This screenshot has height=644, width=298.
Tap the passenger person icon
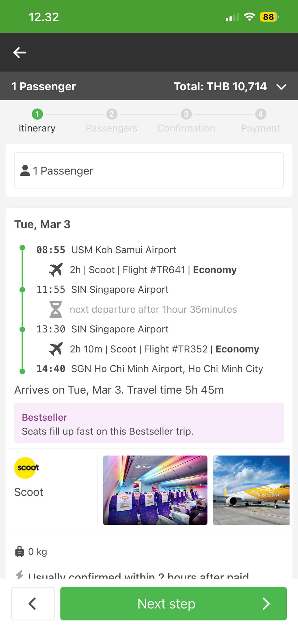[25, 170]
